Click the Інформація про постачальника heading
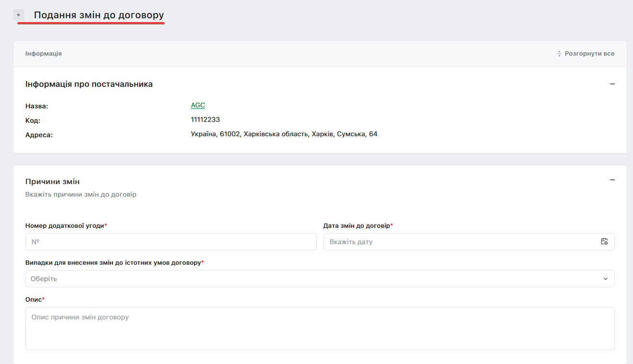Screen dimensions: 633x364 (x=89, y=84)
